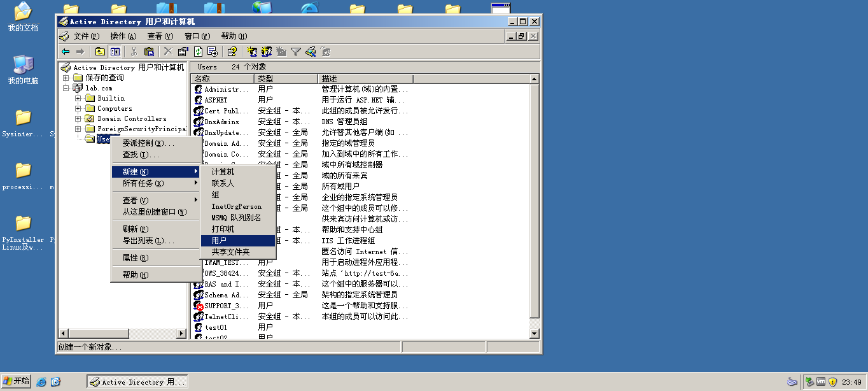The width and height of the screenshot is (868, 391).
Task: Choose 组 in the 新建 submenu
Action: 238,195
